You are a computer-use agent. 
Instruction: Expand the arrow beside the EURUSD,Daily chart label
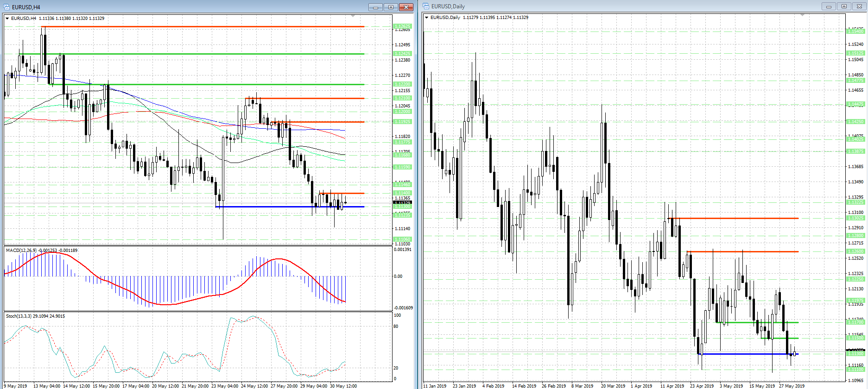426,18
